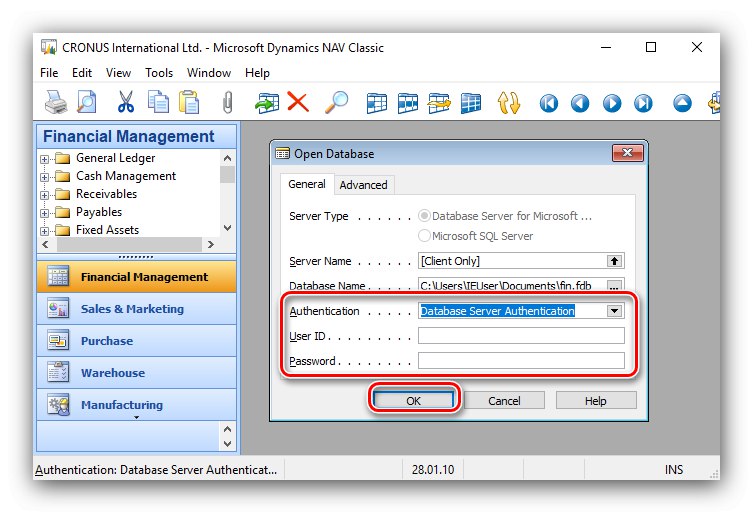Go to Next record button
This screenshot has width=753, height=513.
[612, 103]
